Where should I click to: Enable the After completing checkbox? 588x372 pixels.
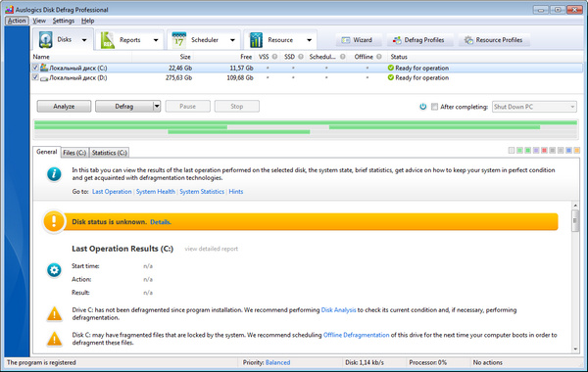click(x=434, y=107)
